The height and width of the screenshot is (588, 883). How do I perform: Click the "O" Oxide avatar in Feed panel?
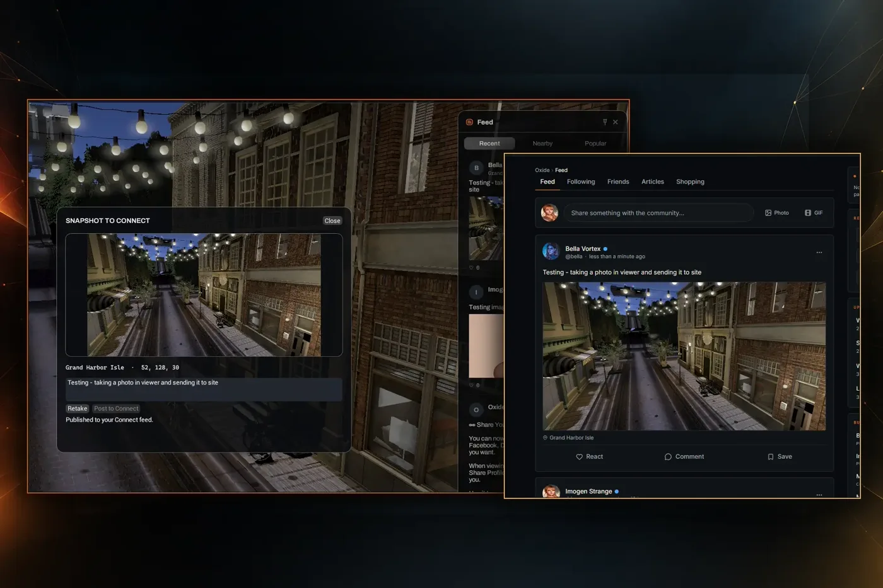click(x=476, y=410)
